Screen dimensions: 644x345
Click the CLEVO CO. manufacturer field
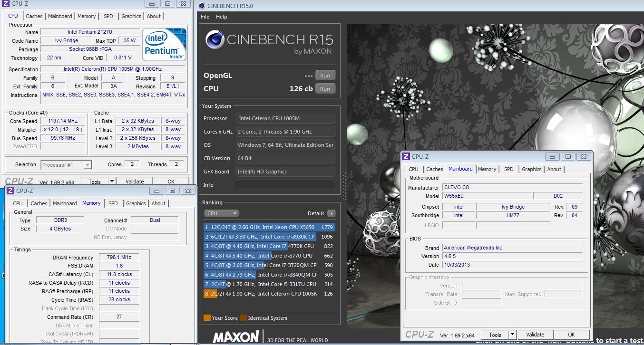coord(512,187)
